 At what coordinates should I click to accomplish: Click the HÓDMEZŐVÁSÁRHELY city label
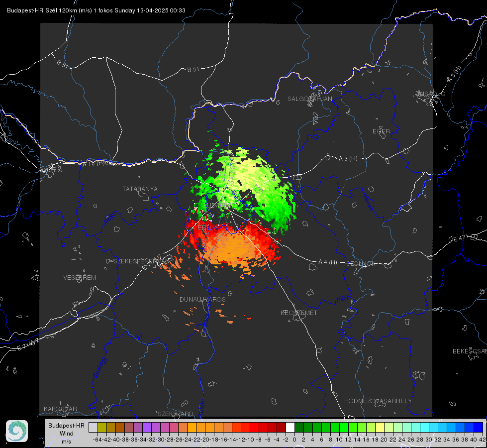coord(378,401)
